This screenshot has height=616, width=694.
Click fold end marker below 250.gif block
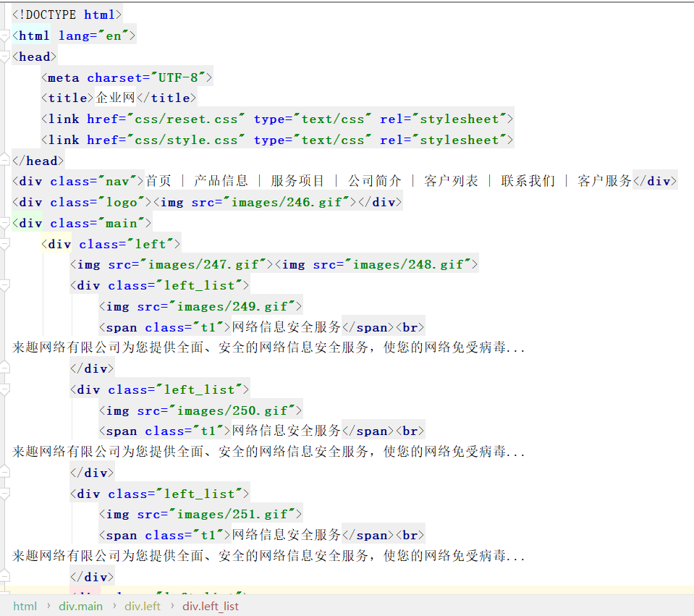point(4,473)
